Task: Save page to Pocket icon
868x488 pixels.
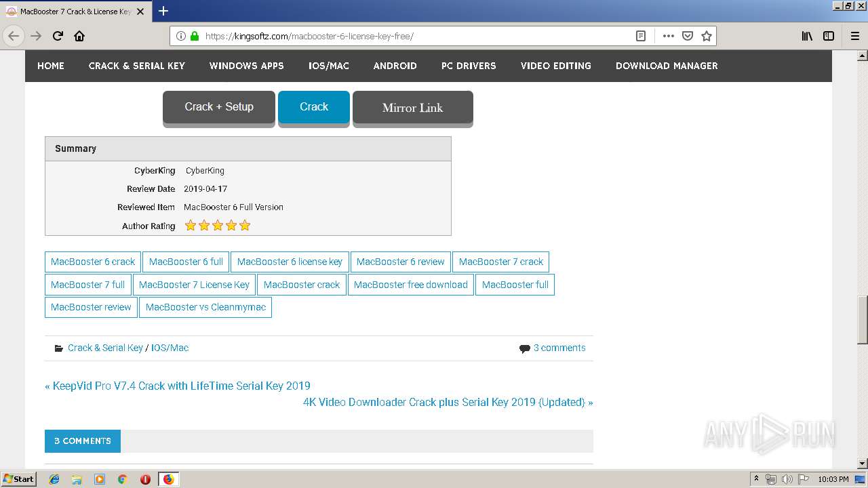Action: tap(687, 36)
